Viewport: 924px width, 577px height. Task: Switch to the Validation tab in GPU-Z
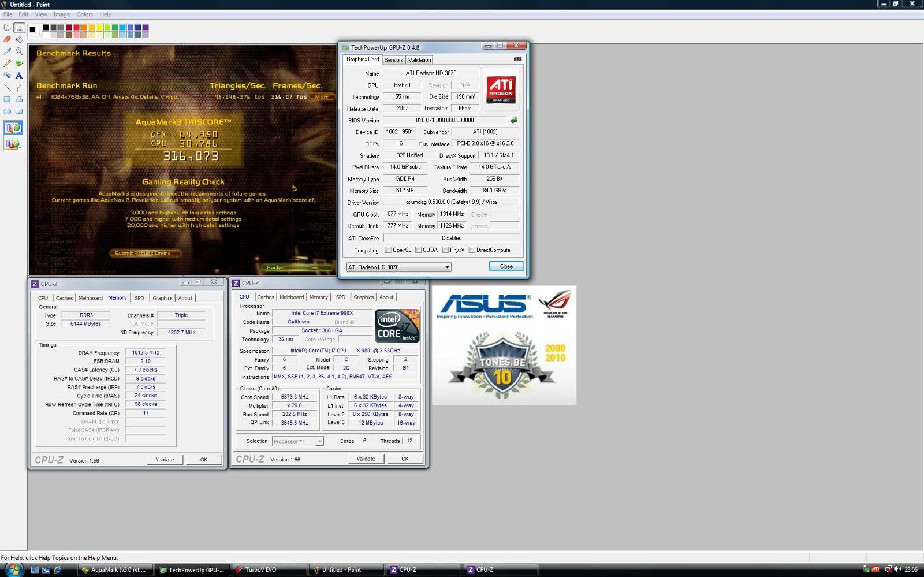click(x=419, y=60)
